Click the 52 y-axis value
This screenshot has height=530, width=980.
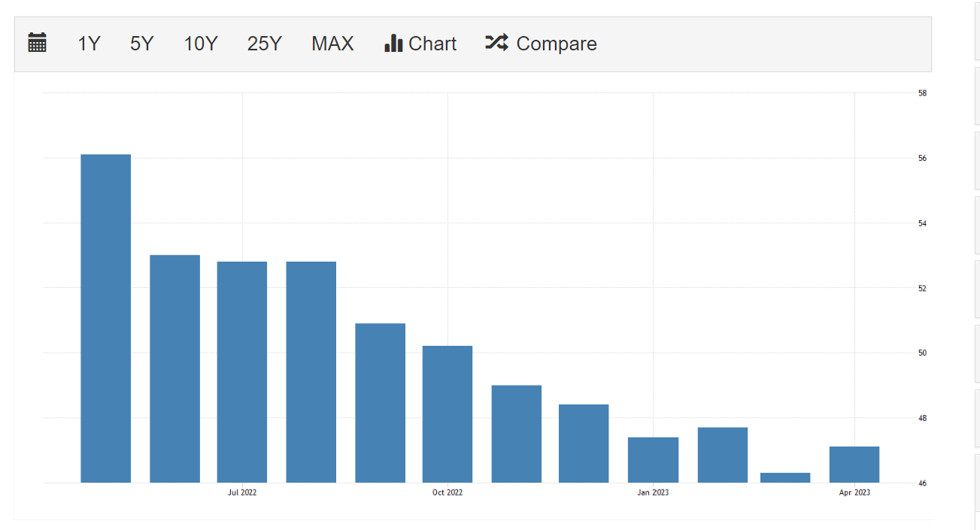922,288
